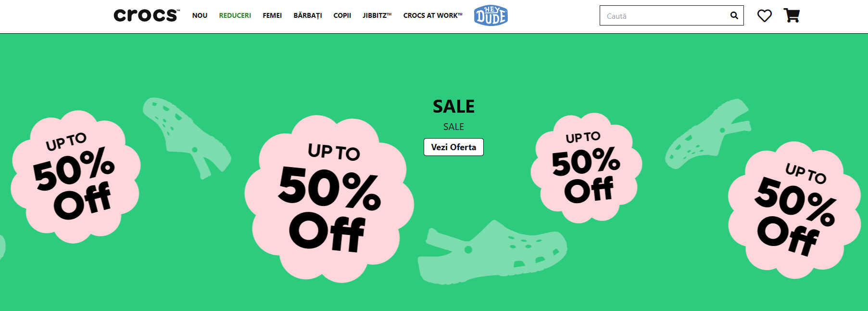The height and width of the screenshot is (311, 868).
Task: Go to the COPII section
Action: point(342,15)
